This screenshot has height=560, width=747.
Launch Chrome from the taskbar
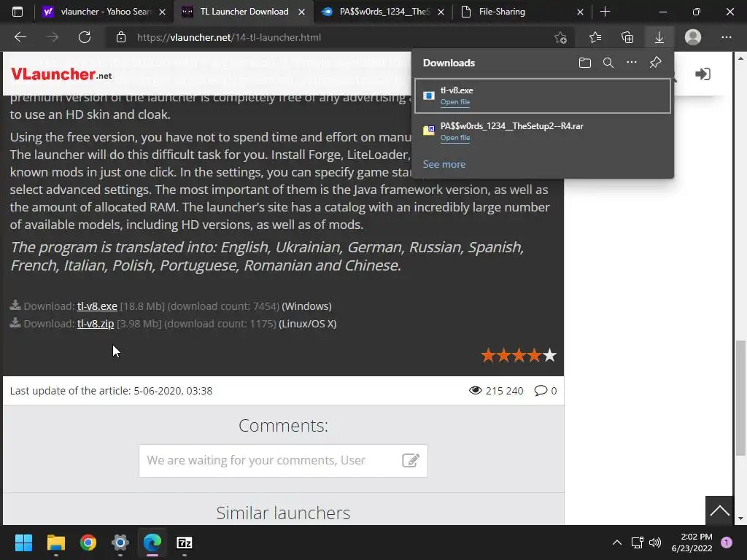88,542
